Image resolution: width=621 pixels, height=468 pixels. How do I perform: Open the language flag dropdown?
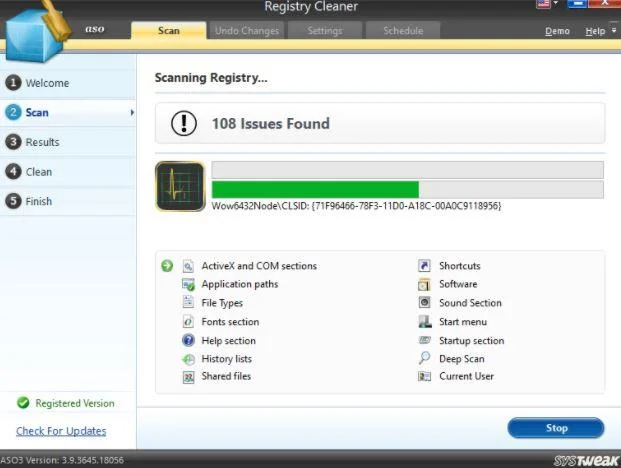[x=547, y=4]
